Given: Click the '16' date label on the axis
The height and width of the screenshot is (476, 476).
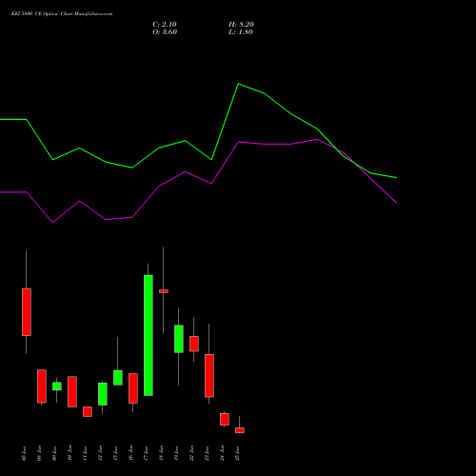Looking at the screenshot, I should click(x=130, y=453).
